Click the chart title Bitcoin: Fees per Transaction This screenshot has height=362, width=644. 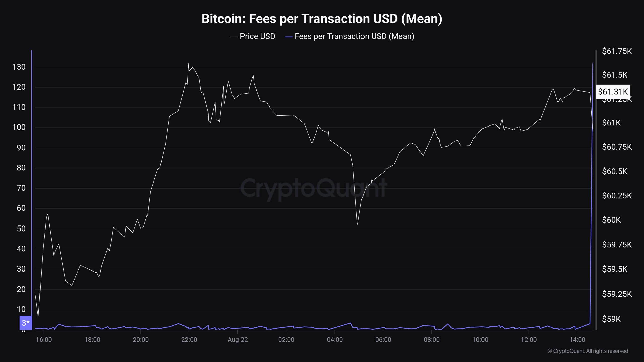point(322,19)
